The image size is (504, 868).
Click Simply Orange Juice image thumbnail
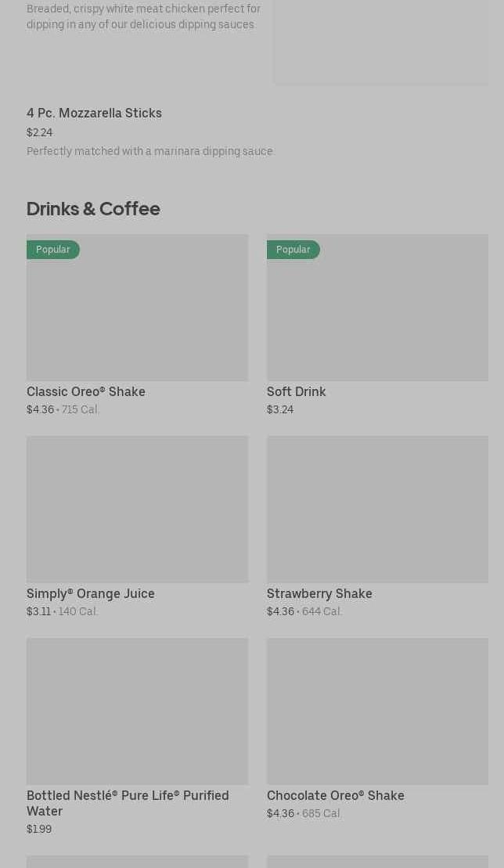[x=137, y=509]
